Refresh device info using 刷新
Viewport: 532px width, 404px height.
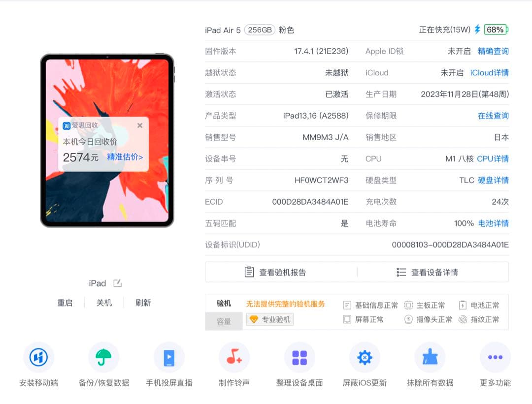[x=143, y=303]
